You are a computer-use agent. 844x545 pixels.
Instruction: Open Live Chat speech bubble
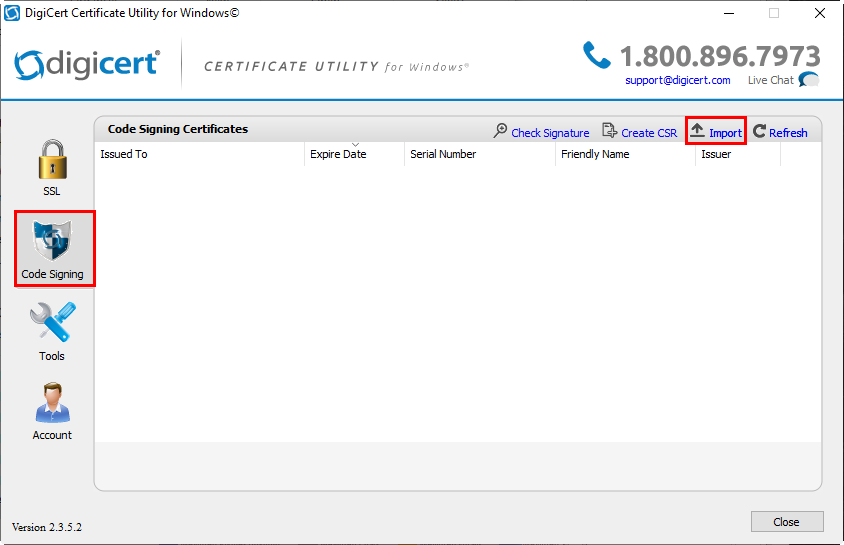tap(809, 80)
